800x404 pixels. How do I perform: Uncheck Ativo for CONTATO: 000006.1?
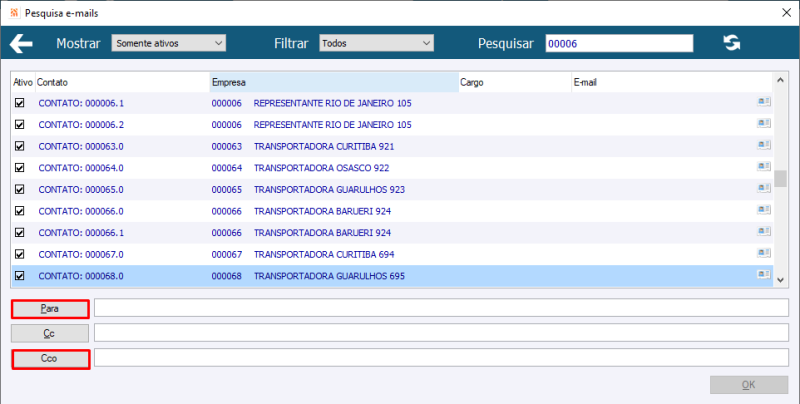(x=19, y=103)
